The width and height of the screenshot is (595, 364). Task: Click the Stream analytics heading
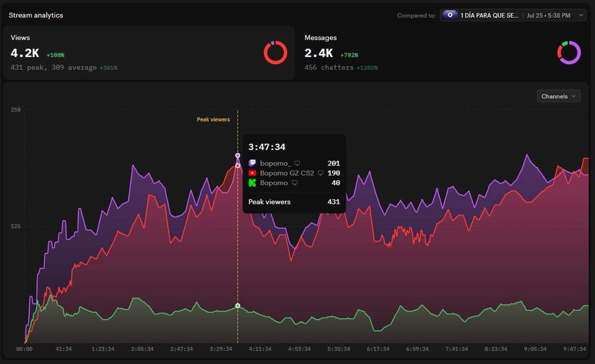pos(36,15)
